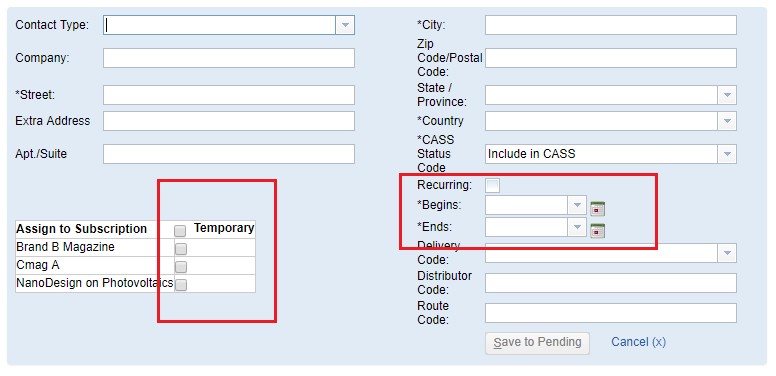Screen dimensions: 776x376
Task: Open the Delivery Code dropdown
Action: [x=727, y=253]
